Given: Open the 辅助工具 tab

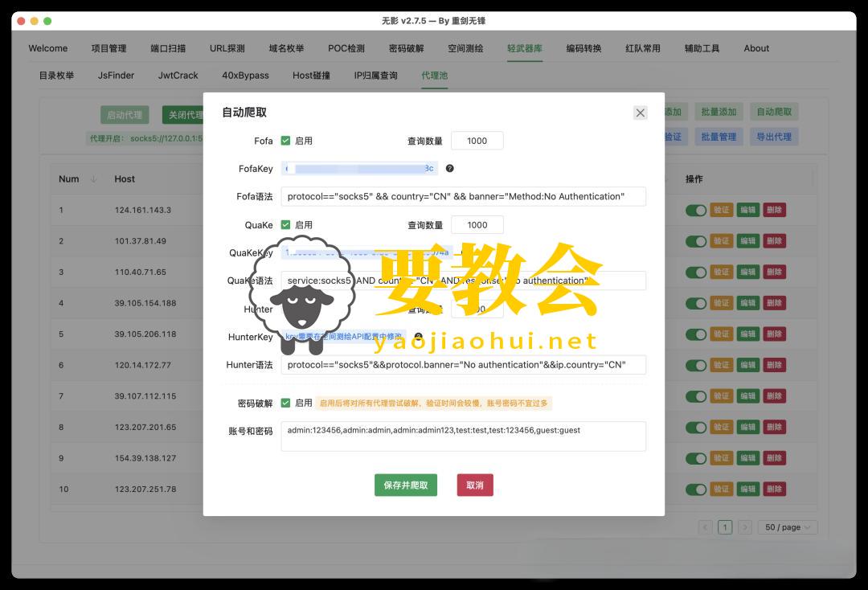Looking at the screenshot, I should [x=702, y=48].
